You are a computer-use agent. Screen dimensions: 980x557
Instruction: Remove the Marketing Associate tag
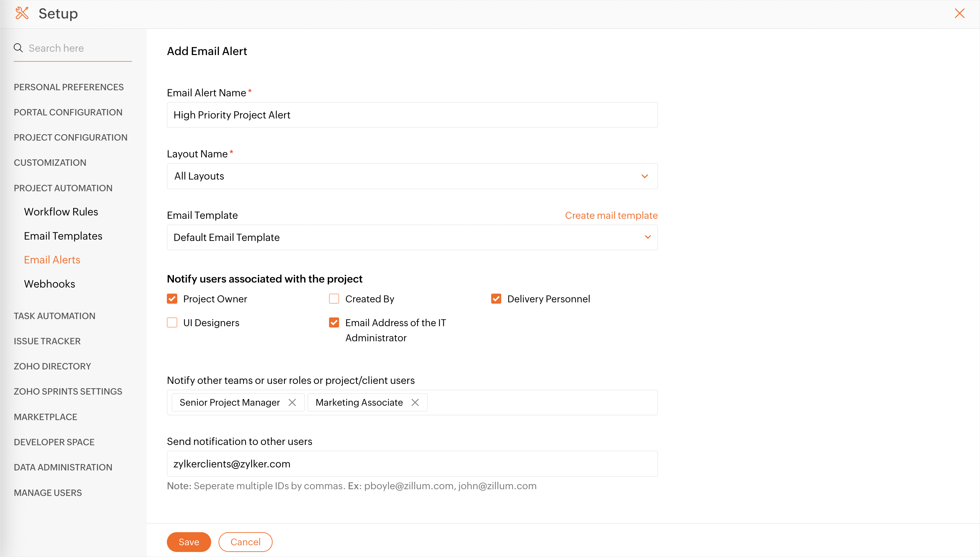coord(415,402)
